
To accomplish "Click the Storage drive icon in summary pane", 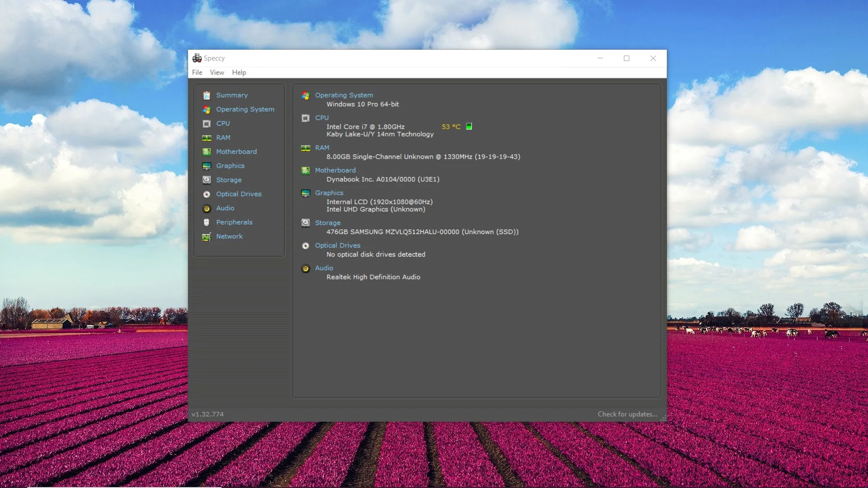I will (x=306, y=223).
